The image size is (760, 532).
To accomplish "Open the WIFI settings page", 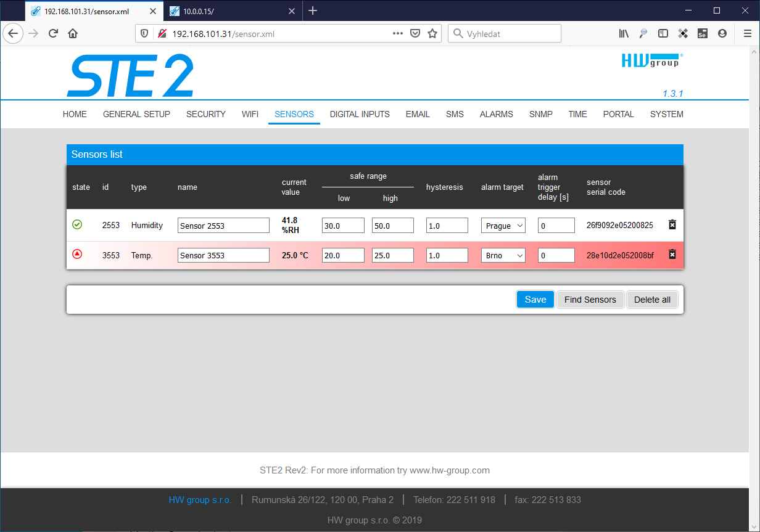I will (250, 114).
